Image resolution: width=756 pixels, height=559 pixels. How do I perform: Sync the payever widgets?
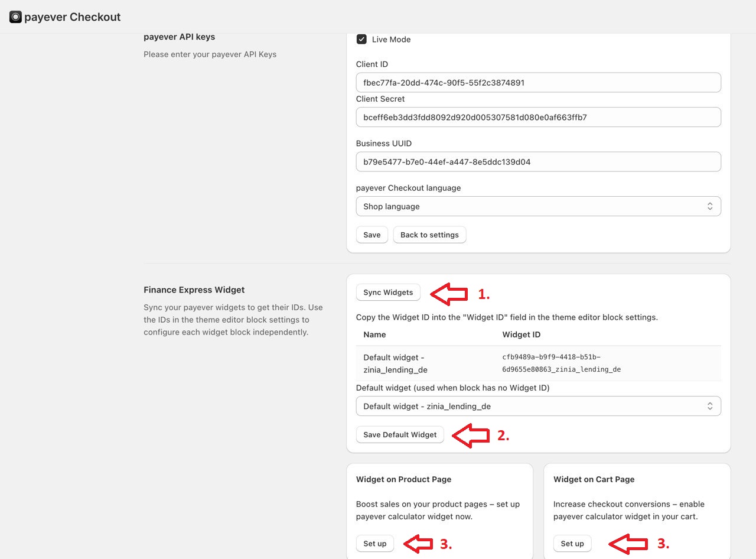tap(388, 292)
